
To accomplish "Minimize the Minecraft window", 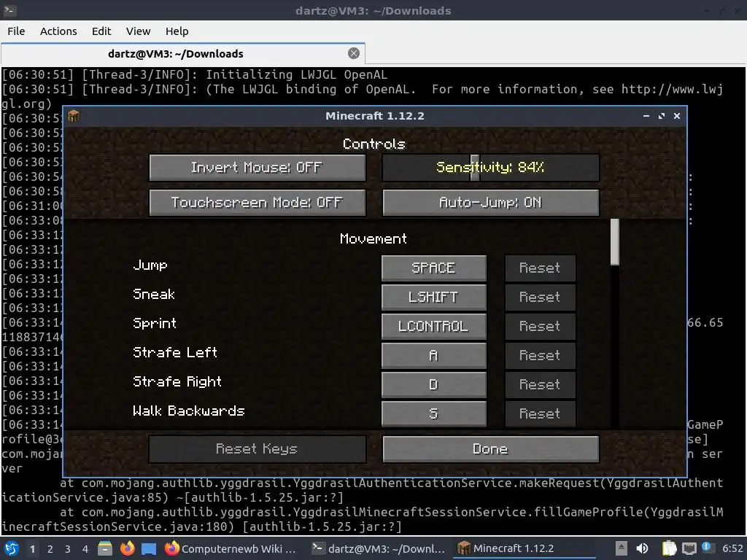I will [x=646, y=116].
